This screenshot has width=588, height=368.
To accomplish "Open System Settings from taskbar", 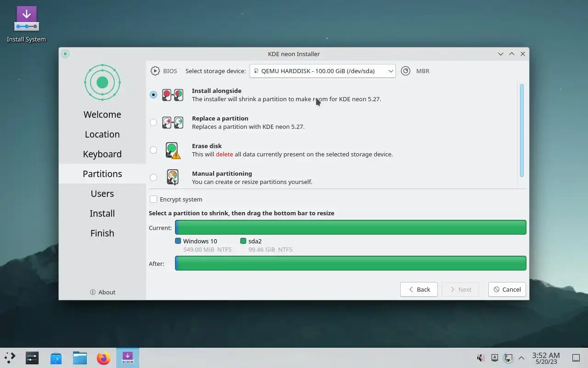I will pos(32,357).
